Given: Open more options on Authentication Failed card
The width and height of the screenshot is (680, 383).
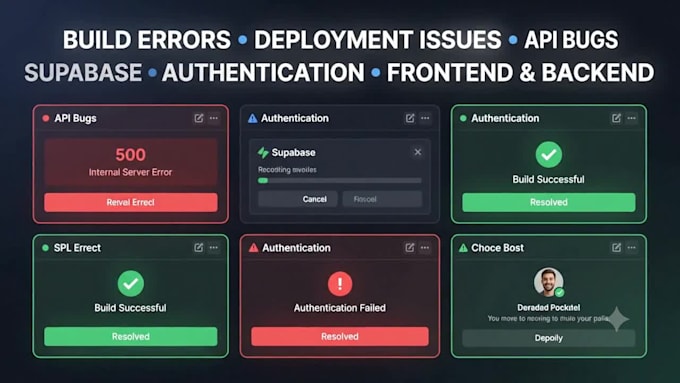Looking at the screenshot, I should click(x=425, y=248).
